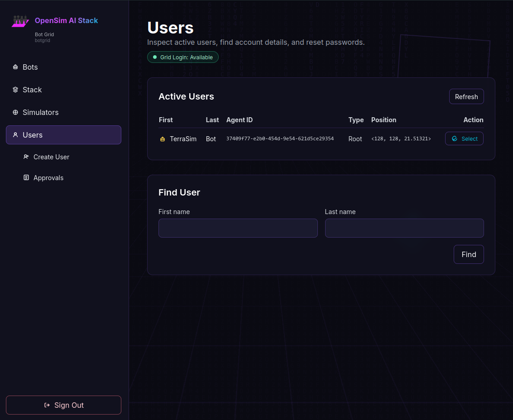This screenshot has height=420, width=513.
Task: Click the Root type cell
Action: pyautogui.click(x=355, y=139)
